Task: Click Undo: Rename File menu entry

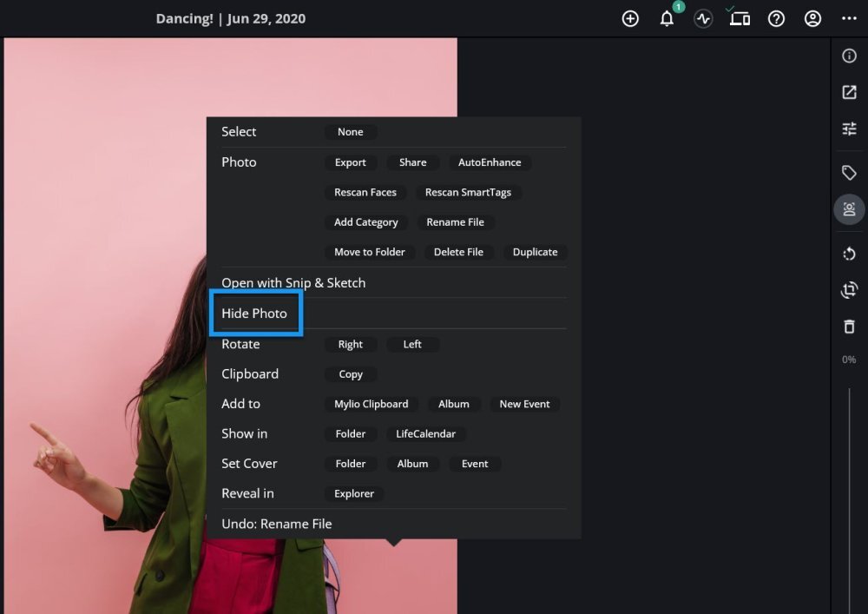Action: pyautogui.click(x=277, y=524)
